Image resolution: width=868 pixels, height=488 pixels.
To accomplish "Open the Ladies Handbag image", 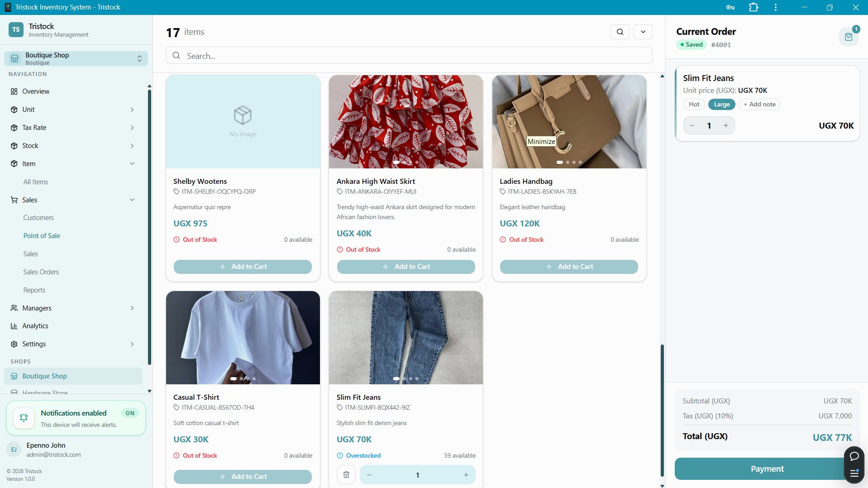I will click(569, 122).
